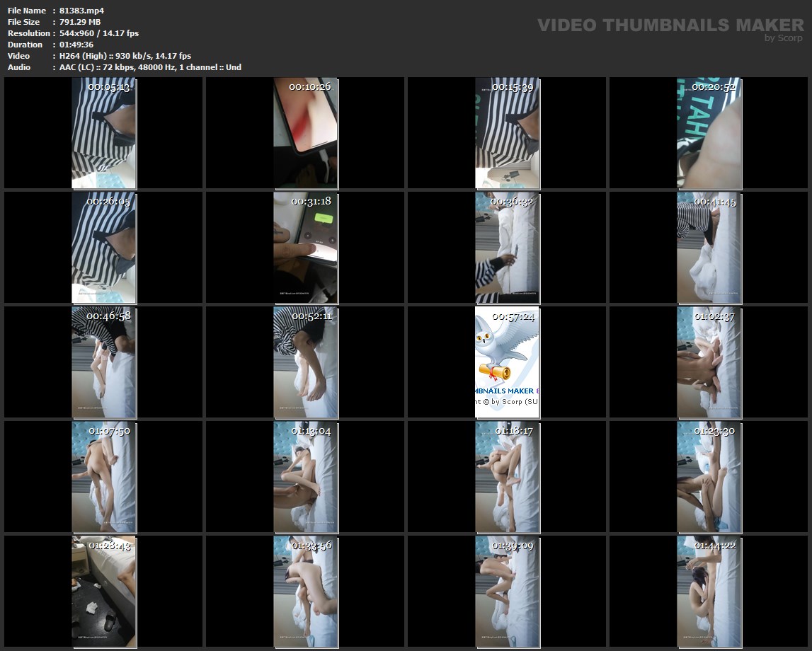The image size is (812, 651).
Task: Click the Audio info line AAC (LC)
Action: tap(150, 67)
